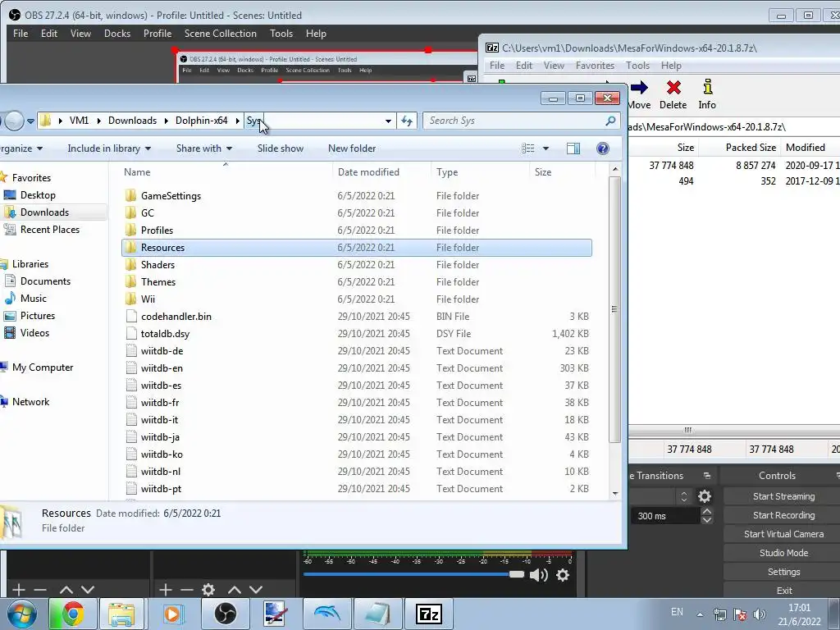
Task: Open 7-Zip from the taskbar
Action: tap(429, 614)
